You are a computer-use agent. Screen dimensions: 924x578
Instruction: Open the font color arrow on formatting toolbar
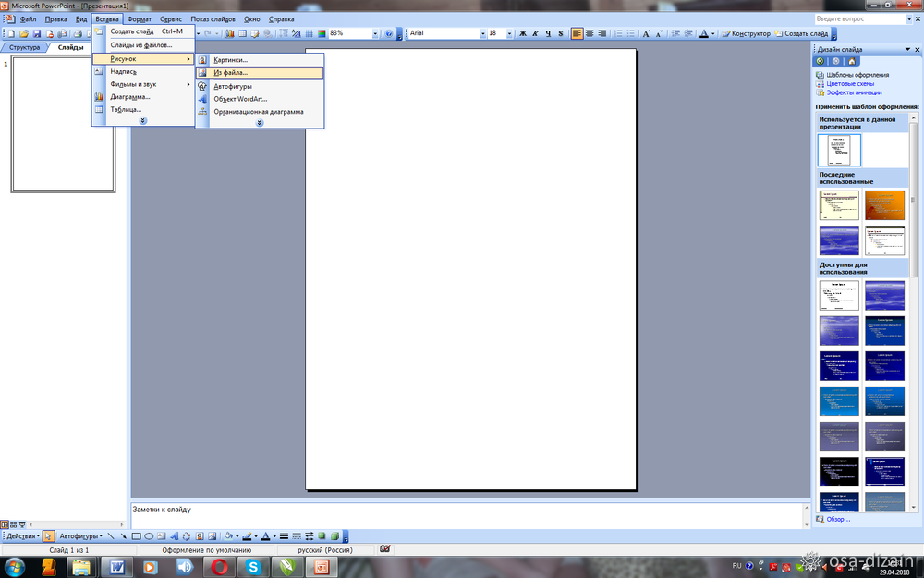[713, 33]
